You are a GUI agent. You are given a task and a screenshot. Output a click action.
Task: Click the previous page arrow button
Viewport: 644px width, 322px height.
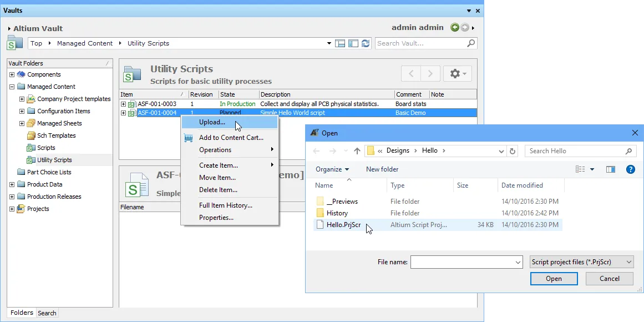(411, 74)
